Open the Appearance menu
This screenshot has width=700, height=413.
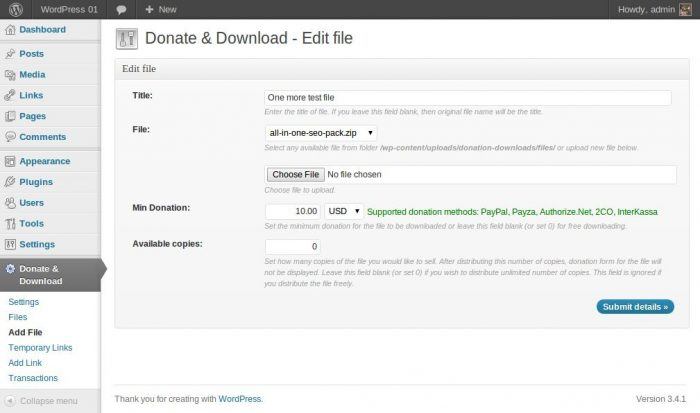45,162
